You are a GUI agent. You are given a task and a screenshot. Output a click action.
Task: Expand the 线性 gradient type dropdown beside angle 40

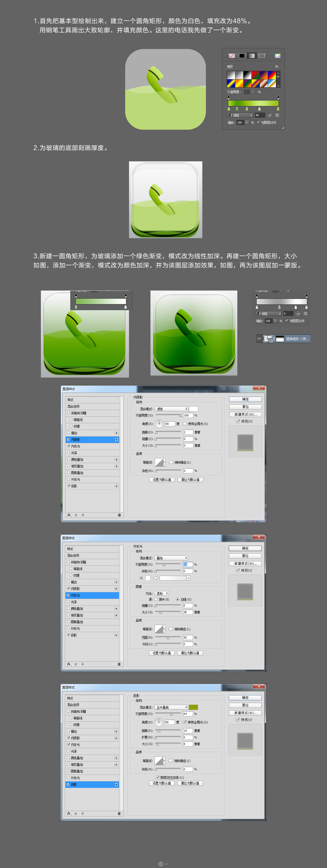241,115
